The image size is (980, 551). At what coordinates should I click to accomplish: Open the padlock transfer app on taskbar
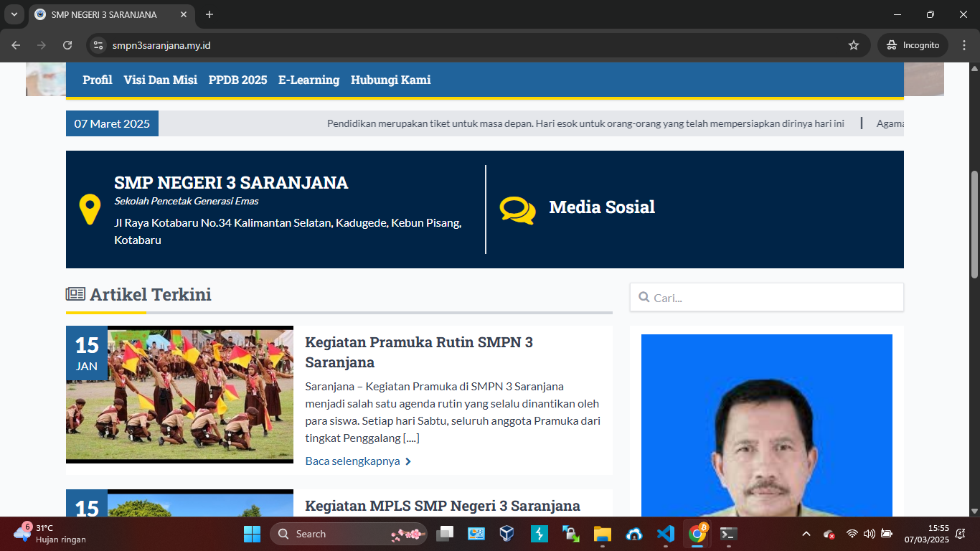(x=570, y=534)
